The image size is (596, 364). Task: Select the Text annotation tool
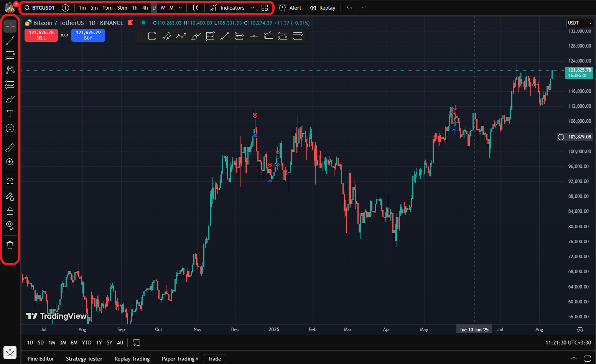pos(10,114)
